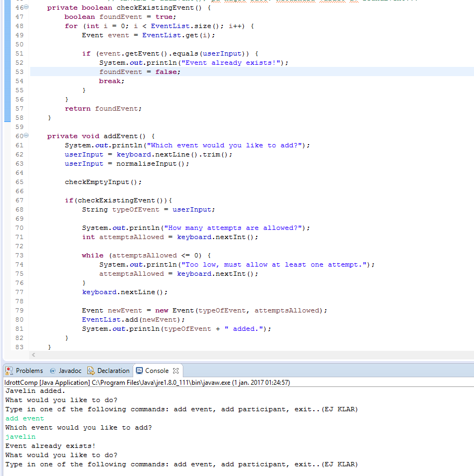Click line number 47 in the ruler
The width and height of the screenshot is (474, 476).
pyautogui.click(x=19, y=16)
